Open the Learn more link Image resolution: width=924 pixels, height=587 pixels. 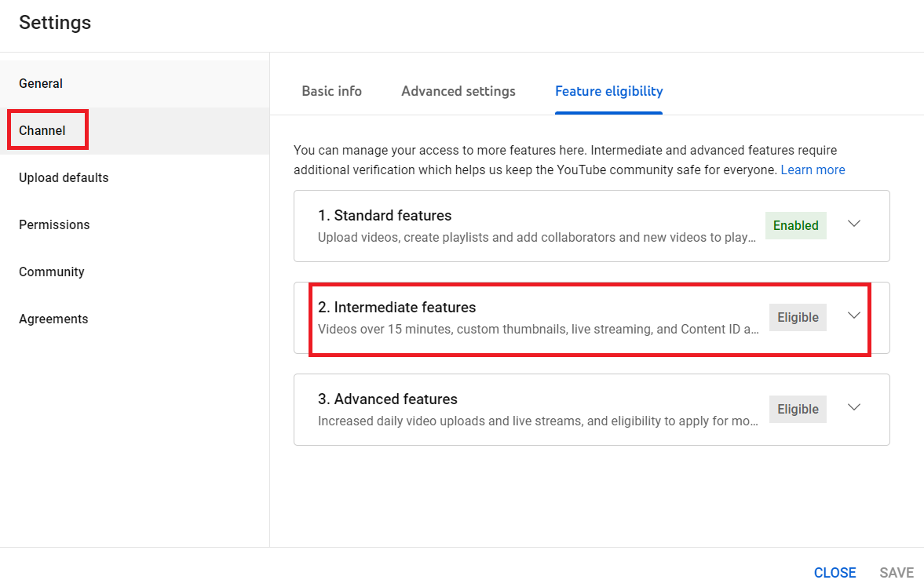point(813,170)
